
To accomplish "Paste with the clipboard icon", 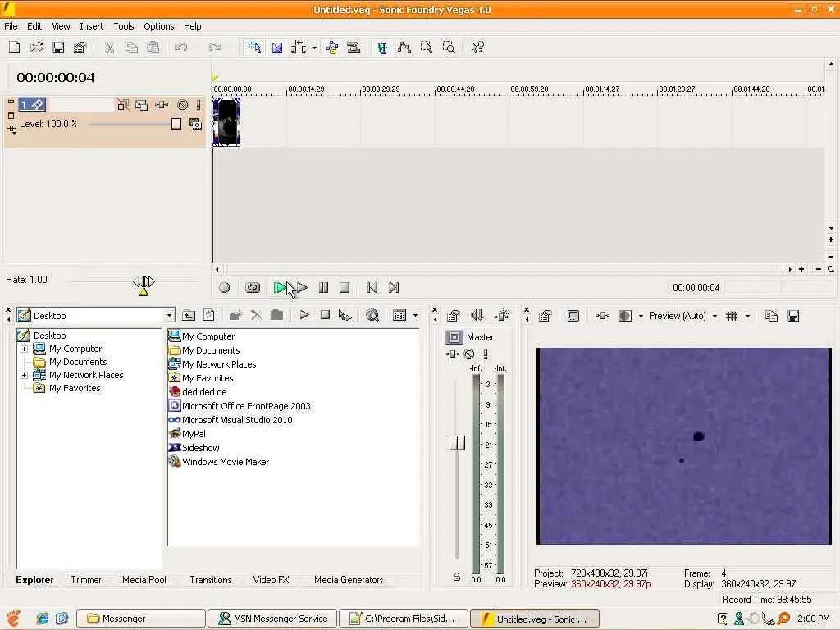I will tap(153, 48).
